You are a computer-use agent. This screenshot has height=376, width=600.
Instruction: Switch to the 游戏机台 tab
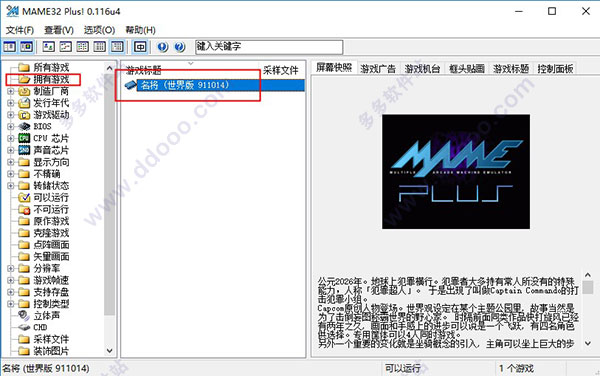click(422, 69)
